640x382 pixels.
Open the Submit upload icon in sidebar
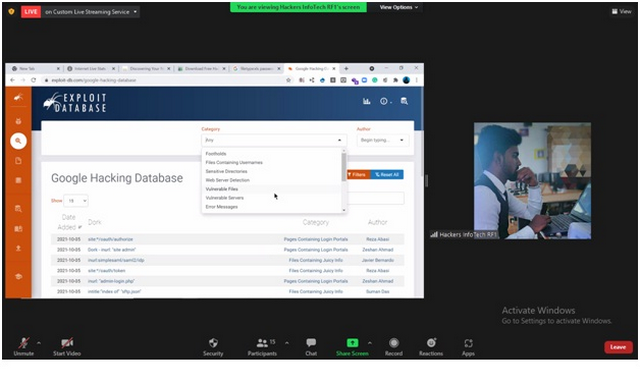point(18,248)
